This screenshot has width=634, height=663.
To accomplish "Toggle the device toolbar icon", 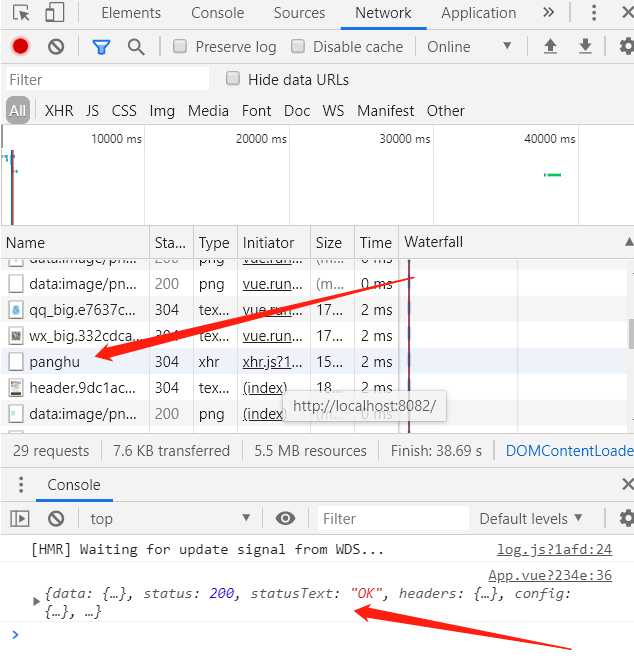I will 55,13.
